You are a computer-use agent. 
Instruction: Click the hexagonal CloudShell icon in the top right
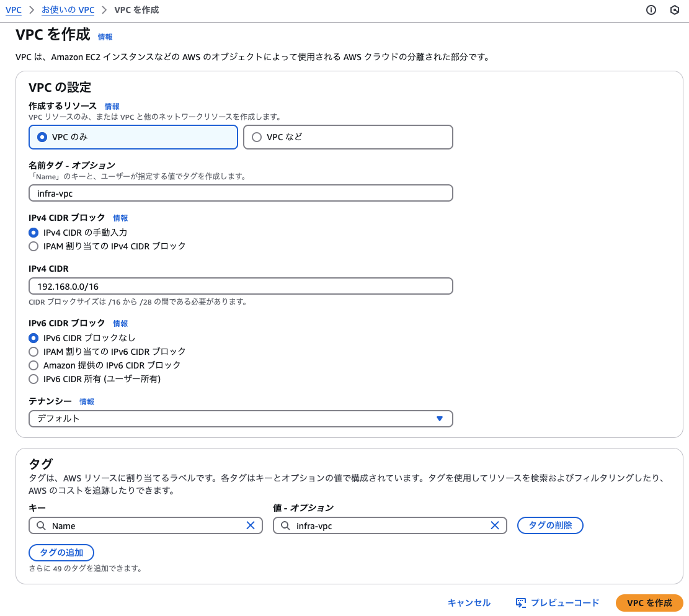(674, 10)
